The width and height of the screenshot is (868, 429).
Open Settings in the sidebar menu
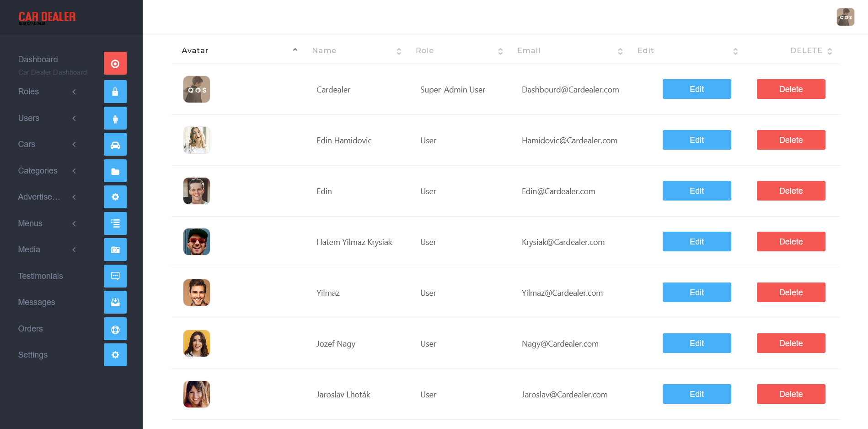[x=33, y=355]
